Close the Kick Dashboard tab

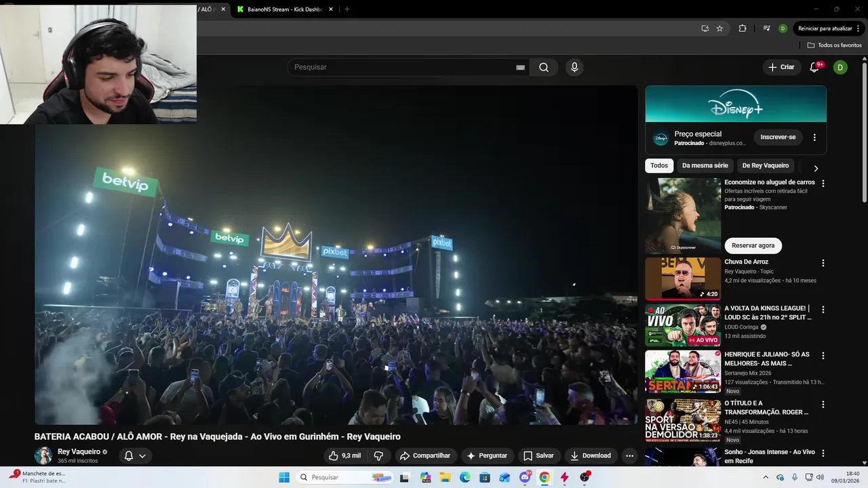coord(331,9)
